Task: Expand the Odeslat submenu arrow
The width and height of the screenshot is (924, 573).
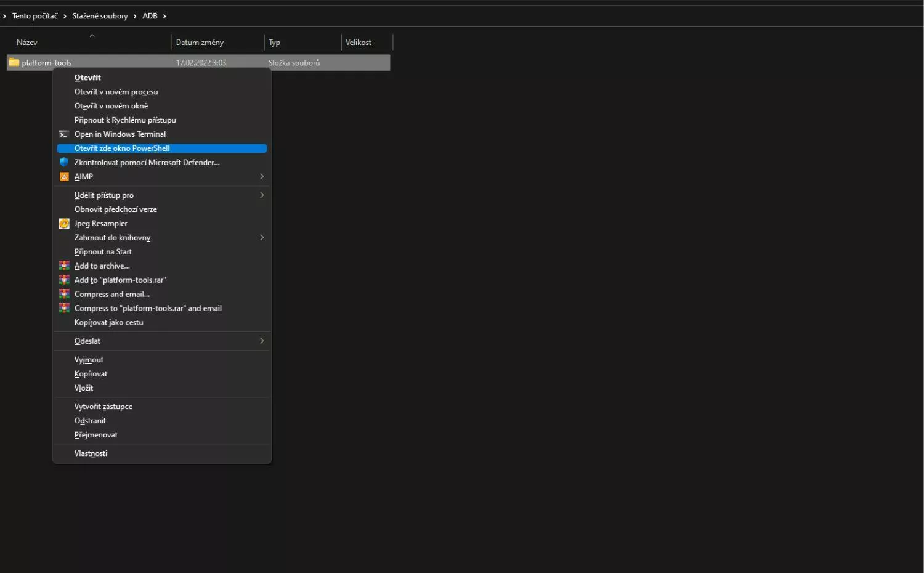Action: pyautogui.click(x=262, y=341)
